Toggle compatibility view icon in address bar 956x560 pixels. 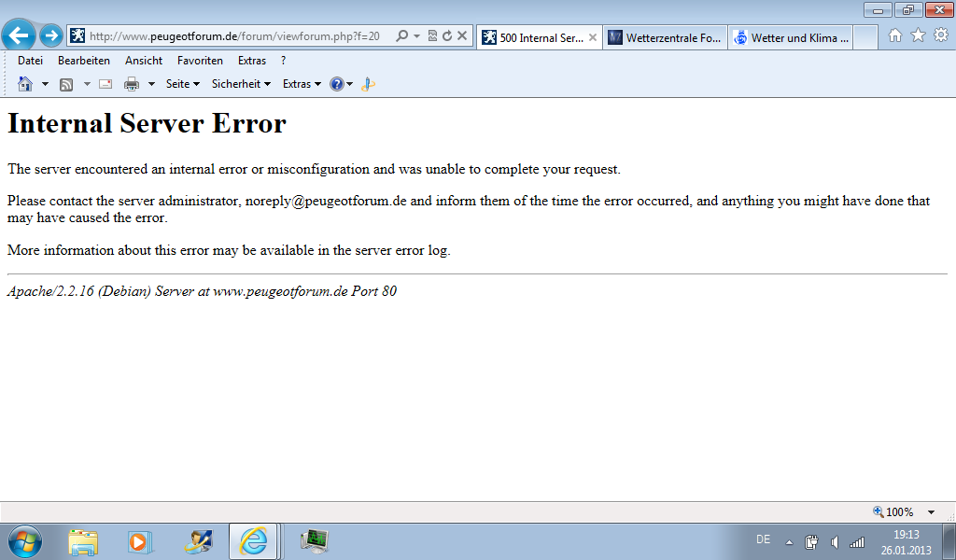[x=432, y=36]
